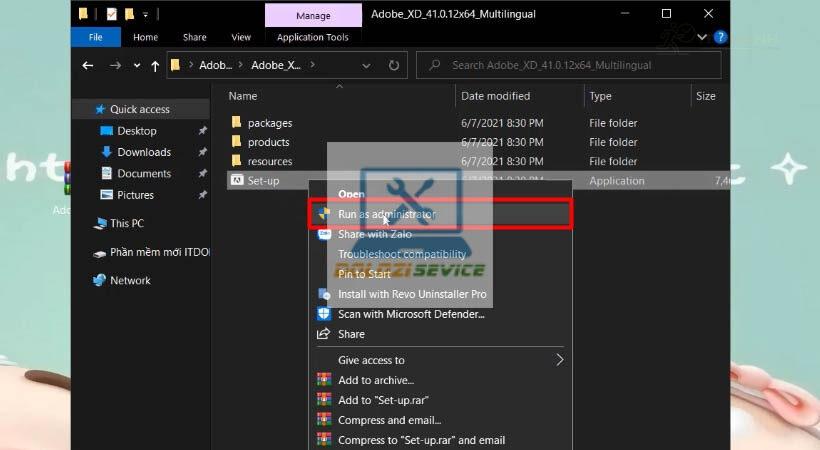The image size is (820, 450).
Task: Sort by the Name column header
Action: 243,96
